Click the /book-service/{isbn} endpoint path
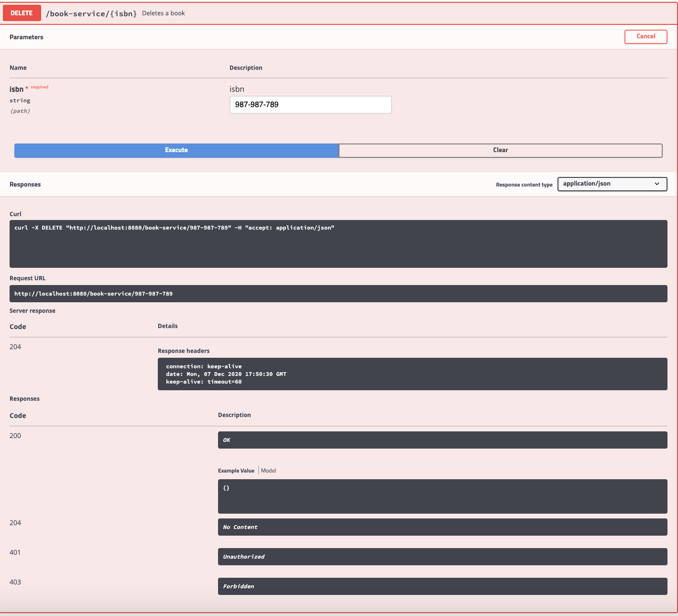 tap(91, 13)
